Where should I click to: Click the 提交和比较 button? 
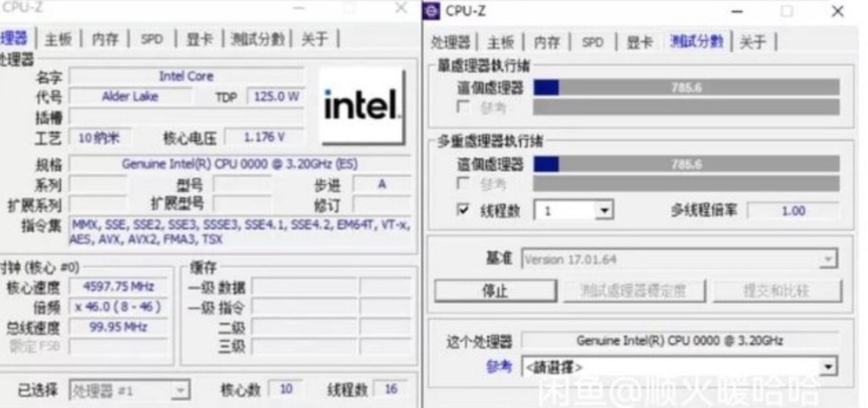tap(777, 291)
